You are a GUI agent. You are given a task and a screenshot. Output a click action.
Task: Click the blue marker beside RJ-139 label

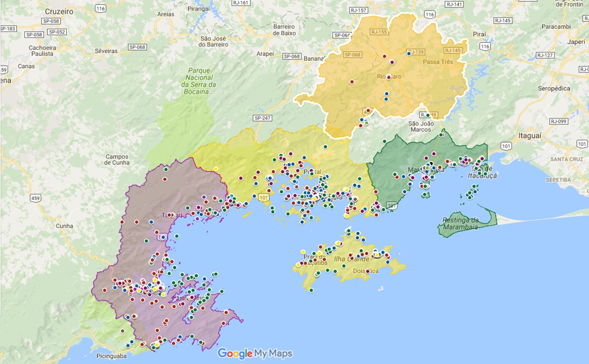tap(408, 53)
